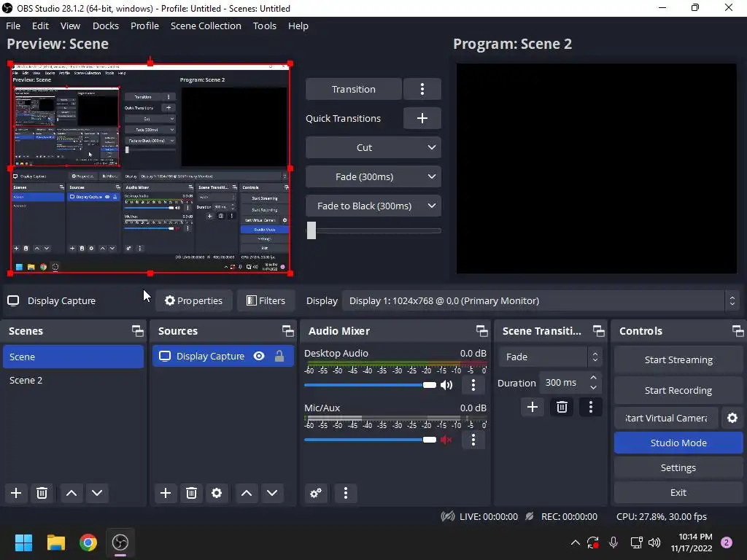Open File Explorer from taskbar
This screenshot has width=747, height=560.
56,542
